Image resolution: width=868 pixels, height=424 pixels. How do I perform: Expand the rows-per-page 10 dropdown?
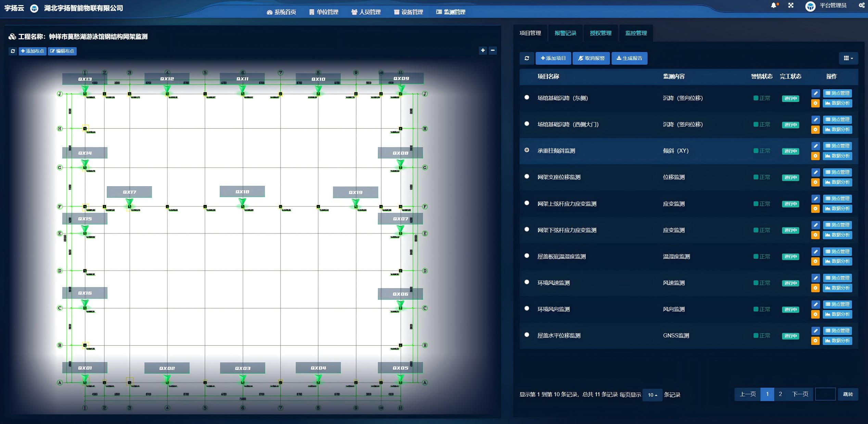(652, 395)
